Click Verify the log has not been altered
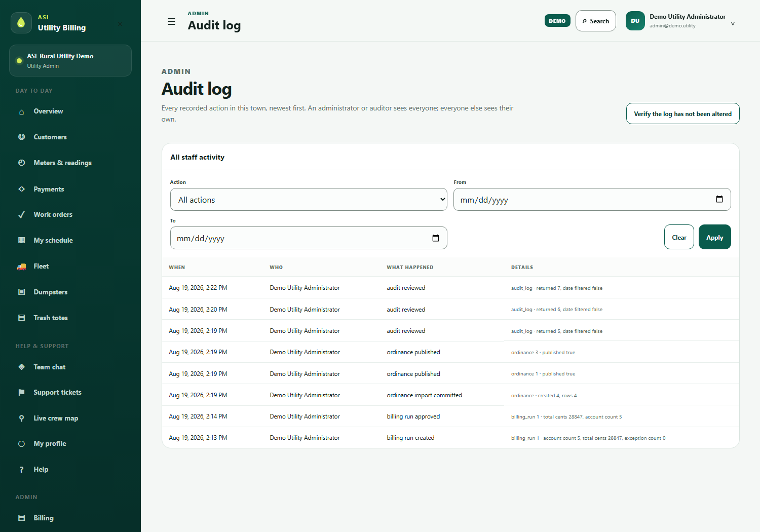This screenshot has height=532, width=760. coord(682,113)
